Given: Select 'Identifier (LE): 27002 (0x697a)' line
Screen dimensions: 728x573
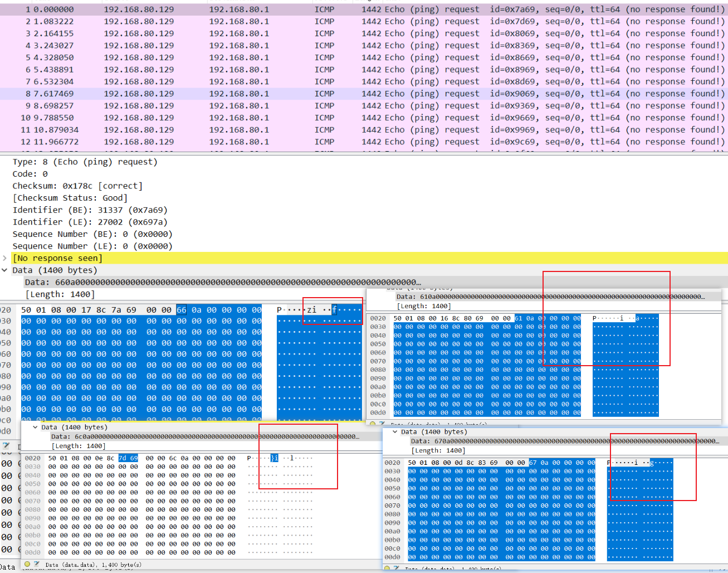Looking at the screenshot, I should coord(90,222).
